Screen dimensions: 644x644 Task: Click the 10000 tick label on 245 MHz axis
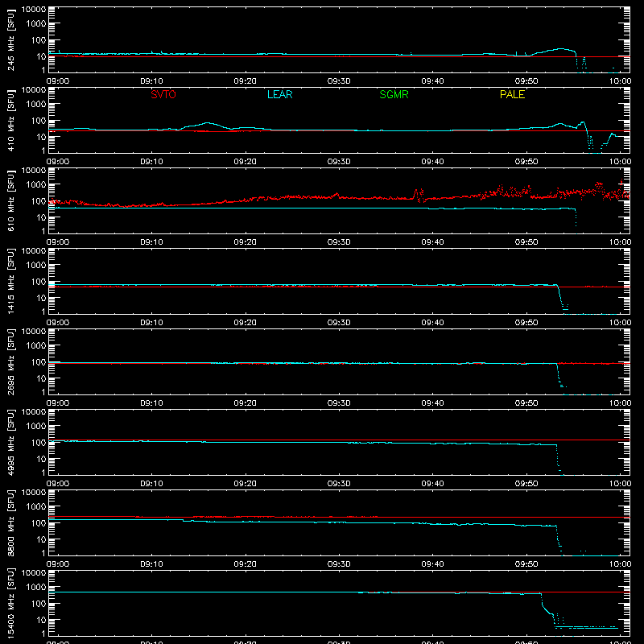point(34,10)
